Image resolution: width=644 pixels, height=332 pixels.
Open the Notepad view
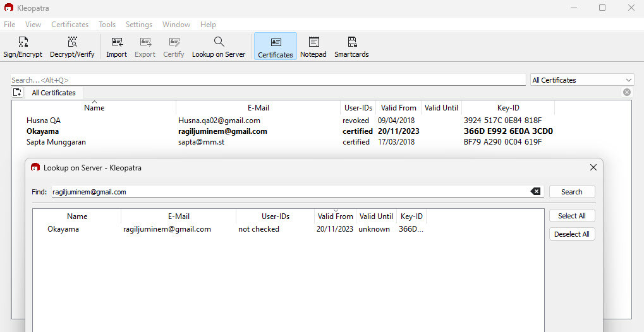[313, 46]
